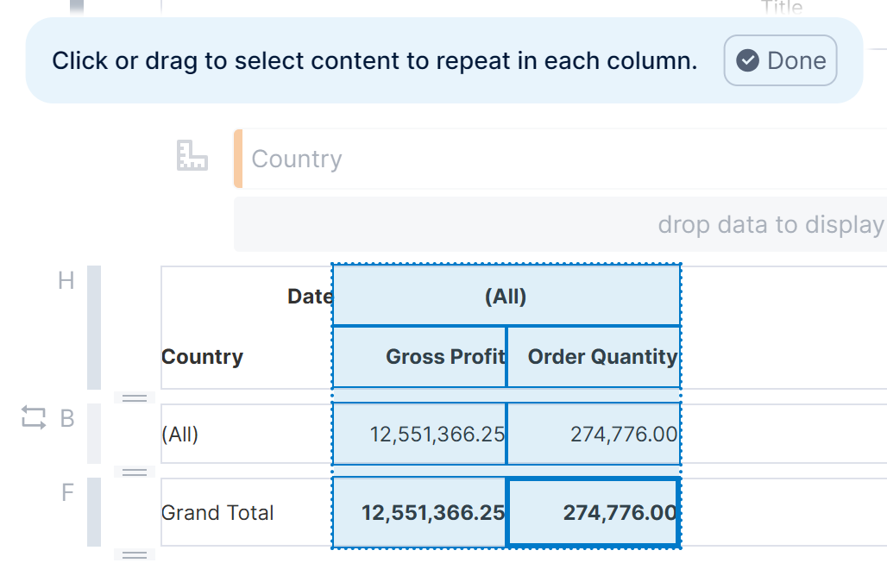Select the Grand Total row label
Screen dimensions: 887x588
pyautogui.click(x=217, y=512)
